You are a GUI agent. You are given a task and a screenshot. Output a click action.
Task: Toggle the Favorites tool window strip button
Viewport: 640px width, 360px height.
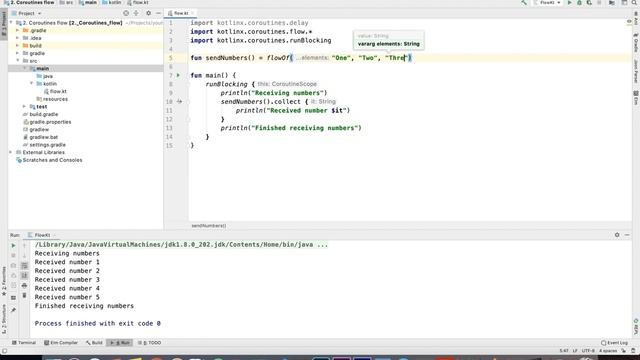click(4, 282)
